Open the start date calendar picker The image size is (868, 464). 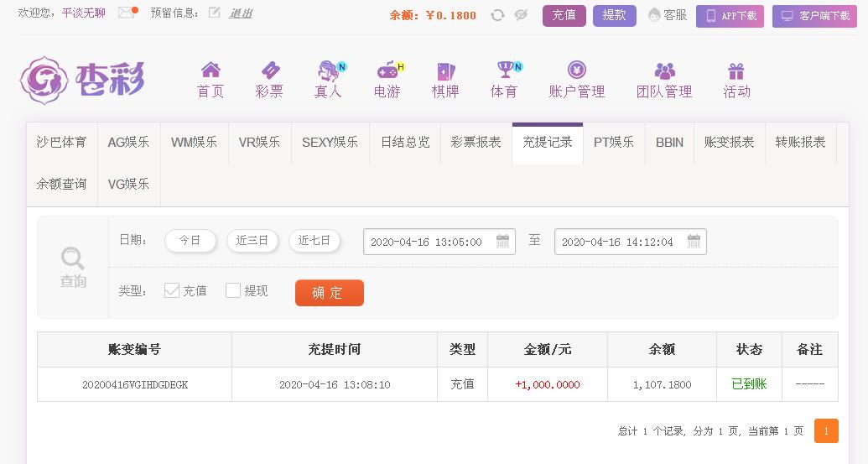pyautogui.click(x=502, y=241)
